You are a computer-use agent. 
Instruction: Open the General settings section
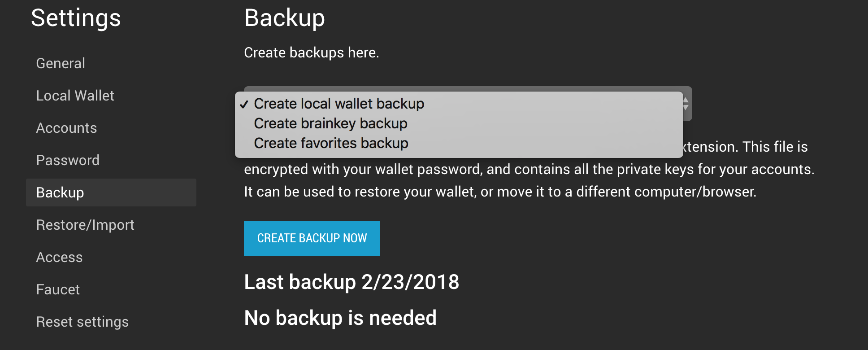[61, 63]
